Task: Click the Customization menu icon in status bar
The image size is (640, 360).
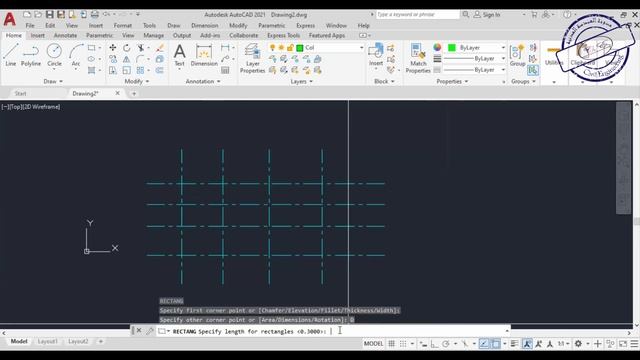Action: tap(634, 344)
